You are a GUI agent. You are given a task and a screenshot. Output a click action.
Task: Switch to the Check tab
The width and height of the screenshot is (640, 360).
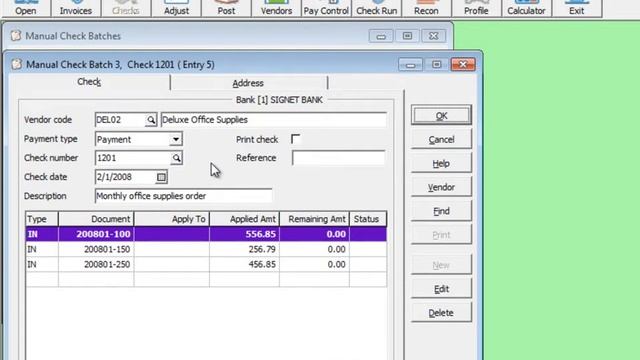tap(89, 82)
